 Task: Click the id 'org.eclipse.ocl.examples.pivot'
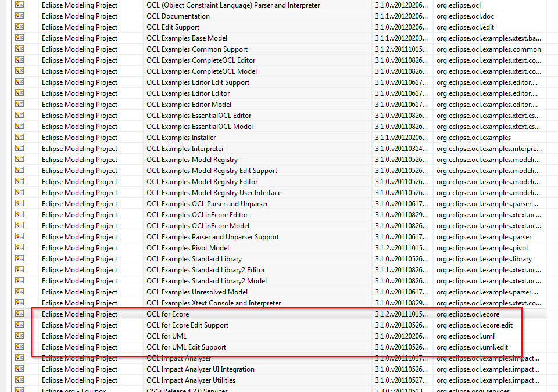482,248
